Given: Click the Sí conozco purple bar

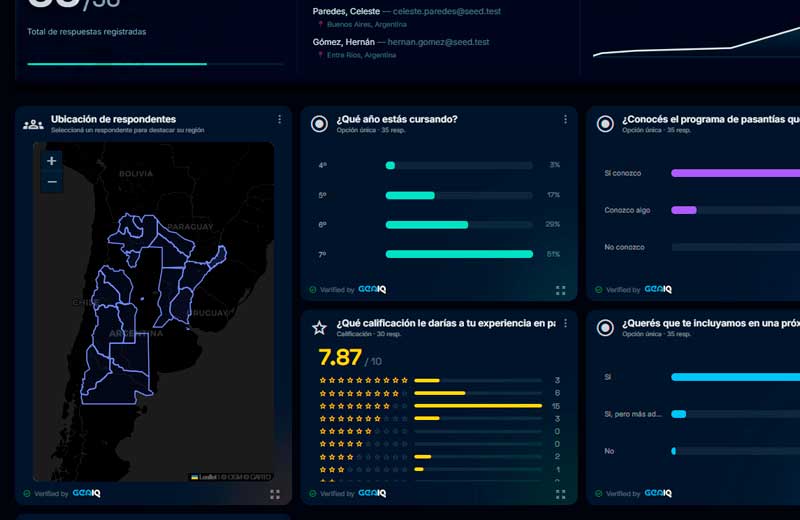Looking at the screenshot, I should click(735, 174).
